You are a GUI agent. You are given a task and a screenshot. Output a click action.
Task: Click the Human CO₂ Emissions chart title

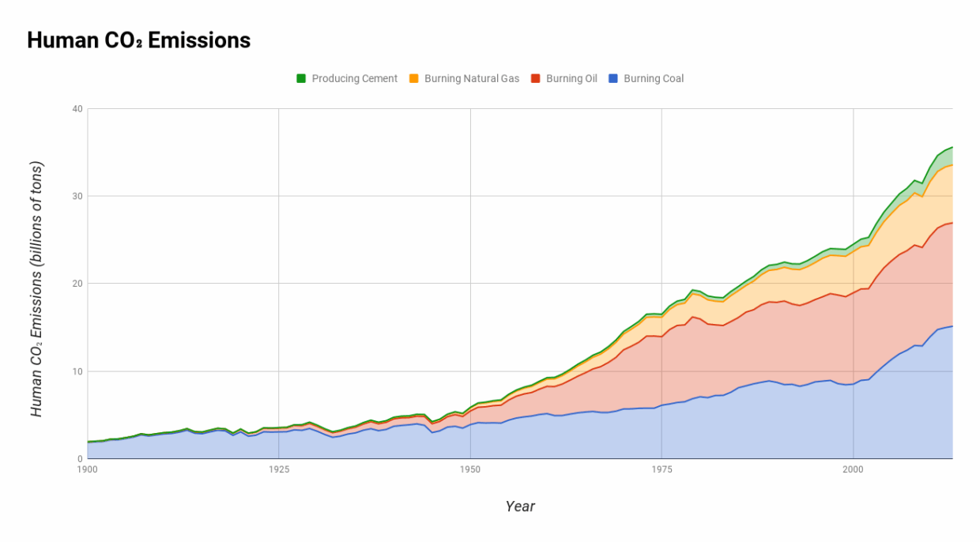138,40
